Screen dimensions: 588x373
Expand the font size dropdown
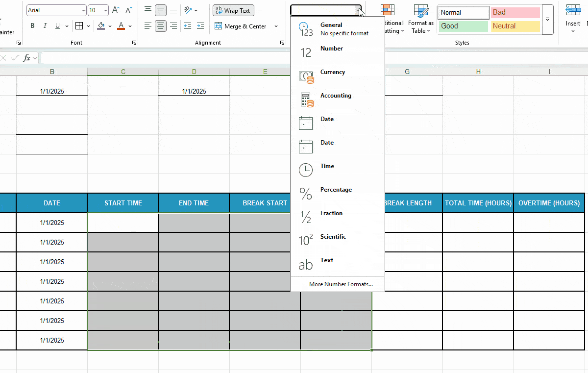point(105,10)
